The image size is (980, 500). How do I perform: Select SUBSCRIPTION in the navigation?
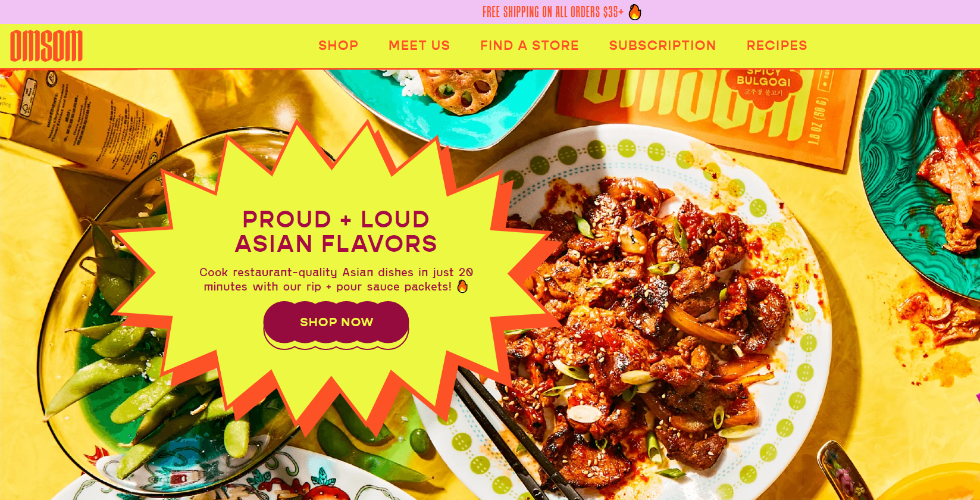(662, 45)
